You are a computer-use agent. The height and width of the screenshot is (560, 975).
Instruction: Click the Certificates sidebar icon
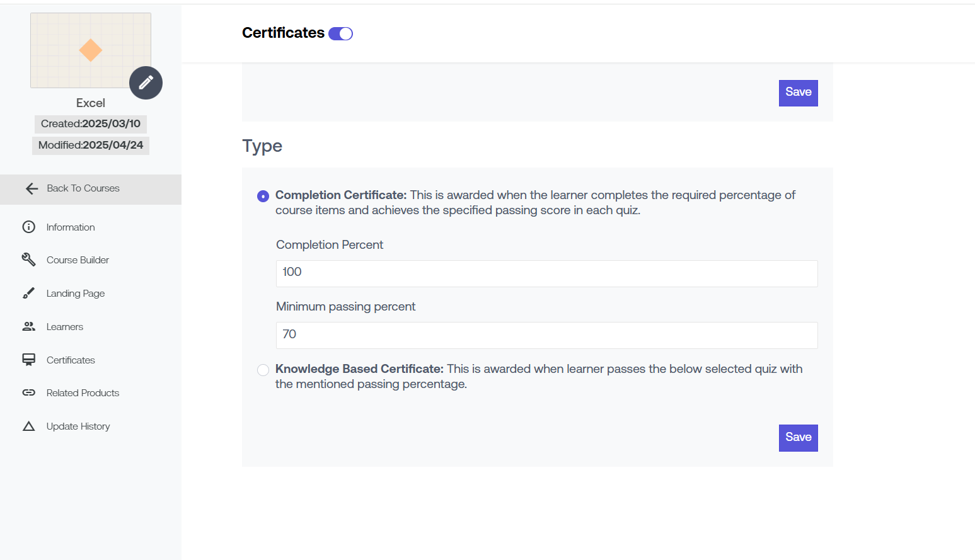pyautogui.click(x=29, y=360)
